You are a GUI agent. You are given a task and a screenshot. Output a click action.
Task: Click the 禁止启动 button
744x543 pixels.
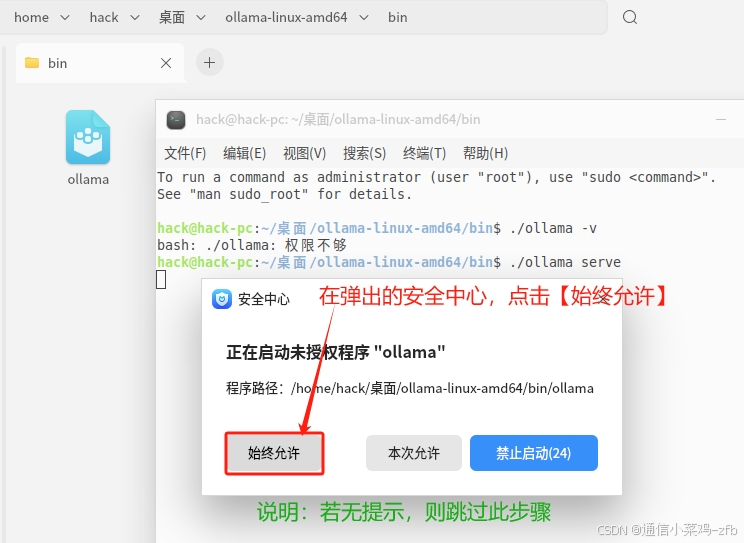point(534,453)
